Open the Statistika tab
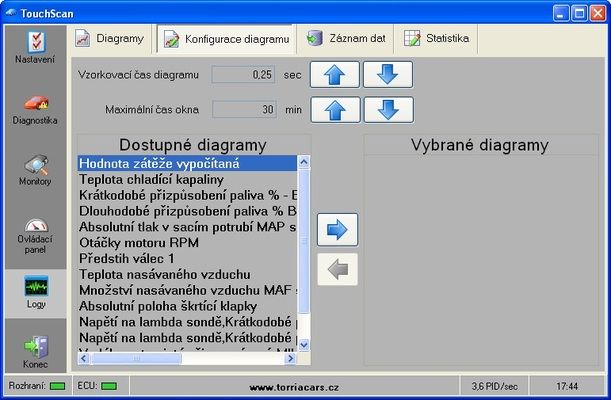Screen dimensions: 611x400 pyautogui.click(x=436, y=39)
